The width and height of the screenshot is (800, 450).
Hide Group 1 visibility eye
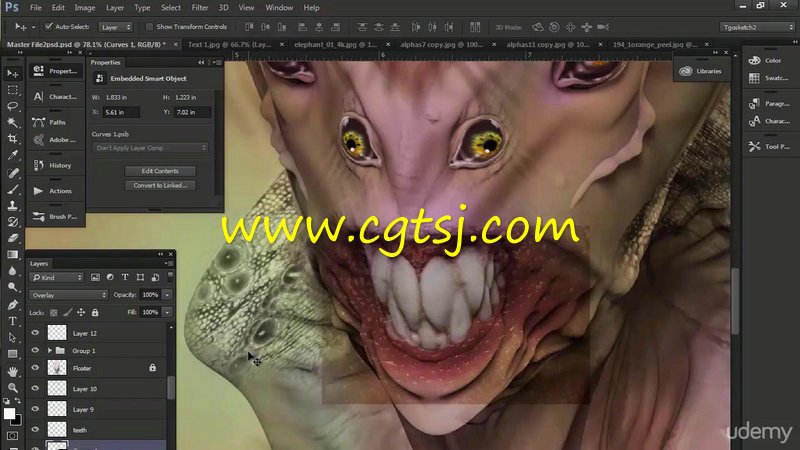click(35, 351)
